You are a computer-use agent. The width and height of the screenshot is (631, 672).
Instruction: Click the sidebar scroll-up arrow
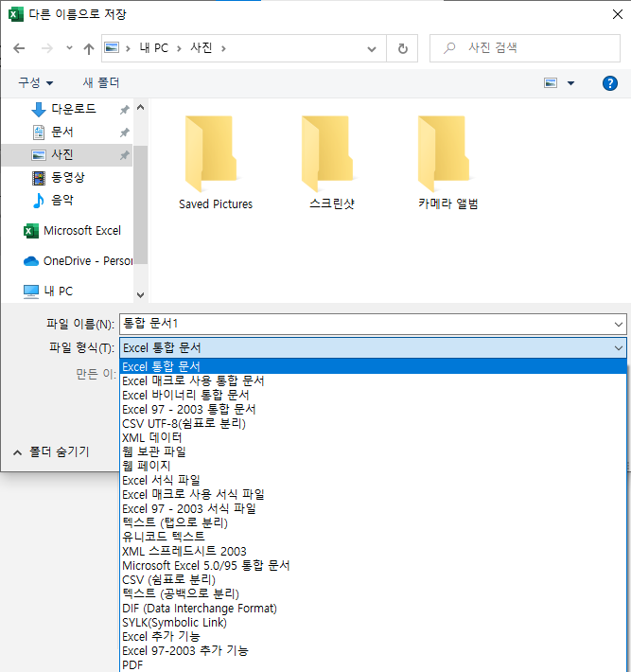141,107
